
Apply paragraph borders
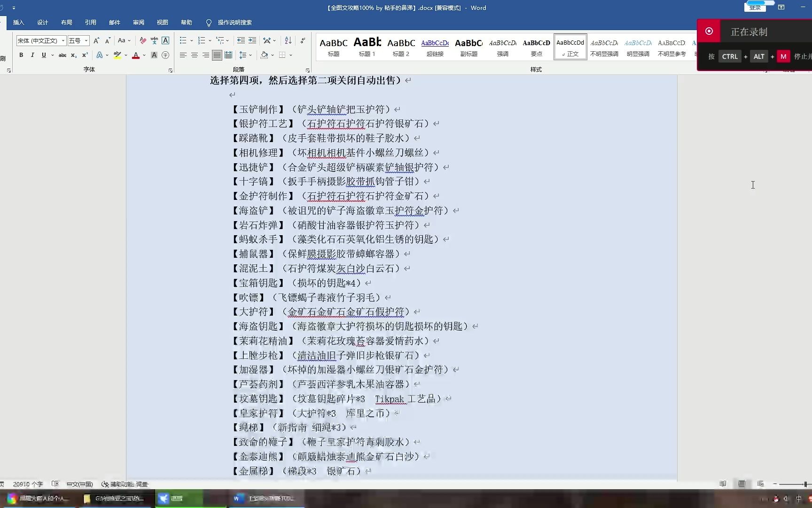282,55
